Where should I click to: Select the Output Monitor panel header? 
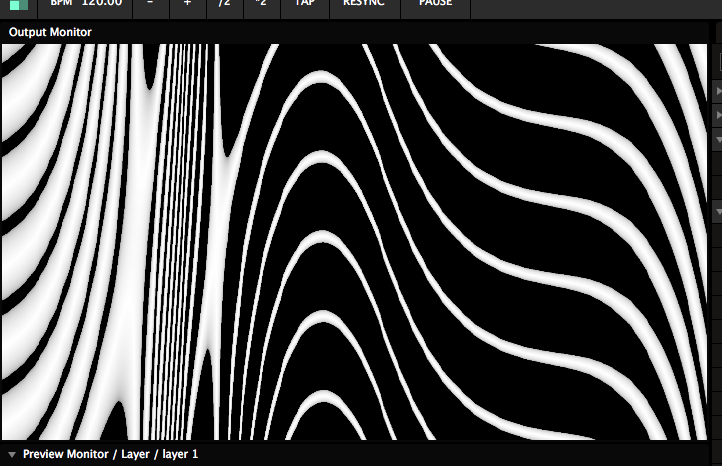pos(50,32)
